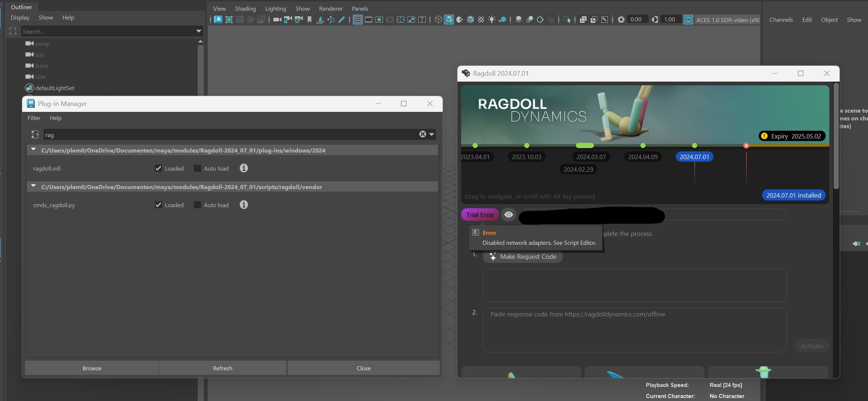The width and height of the screenshot is (868, 401).
Task: Click the response code paste field
Action: click(x=634, y=330)
